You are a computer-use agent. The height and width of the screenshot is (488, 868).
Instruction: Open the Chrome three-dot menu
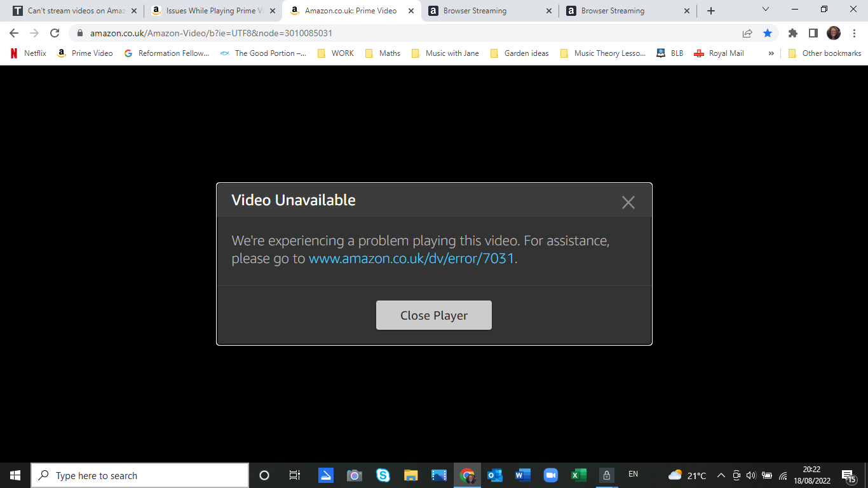853,33
